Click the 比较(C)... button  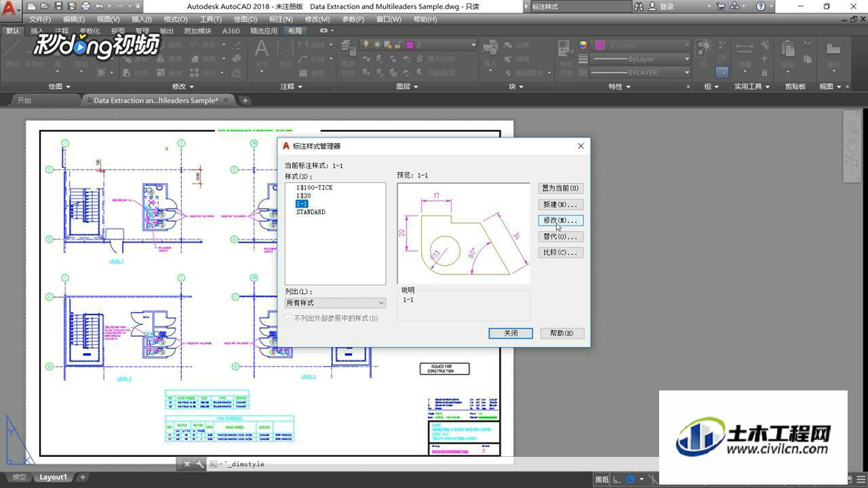point(561,253)
